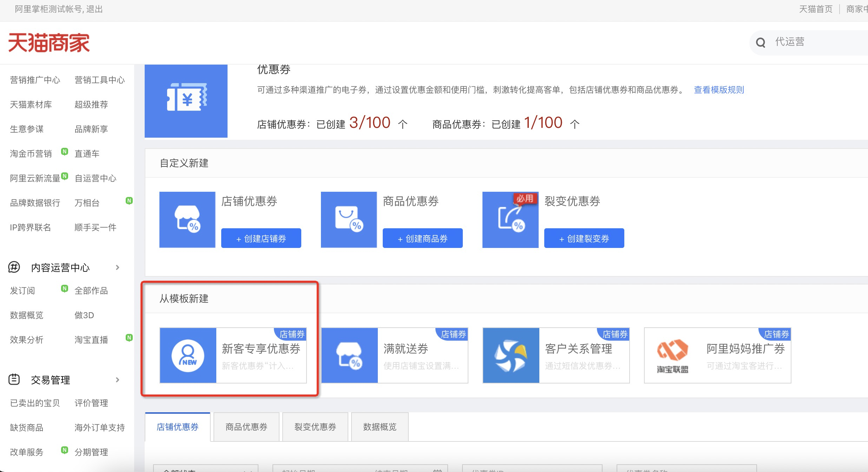Click the 商品优惠券 shopping bag icon tile
This screenshot has height=472, width=868.
point(349,219)
